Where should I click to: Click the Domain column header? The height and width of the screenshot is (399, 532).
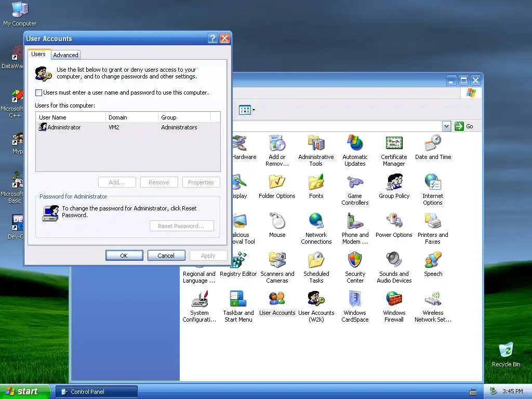pos(131,117)
